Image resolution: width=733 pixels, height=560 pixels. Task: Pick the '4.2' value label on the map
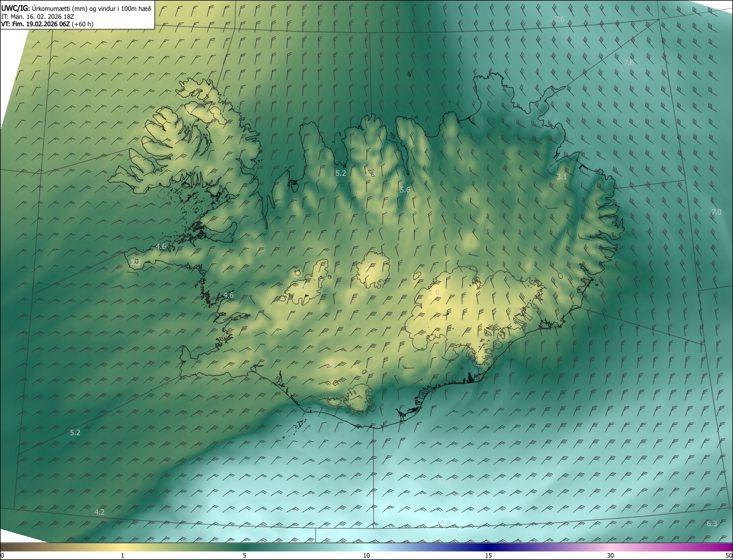(x=100, y=512)
